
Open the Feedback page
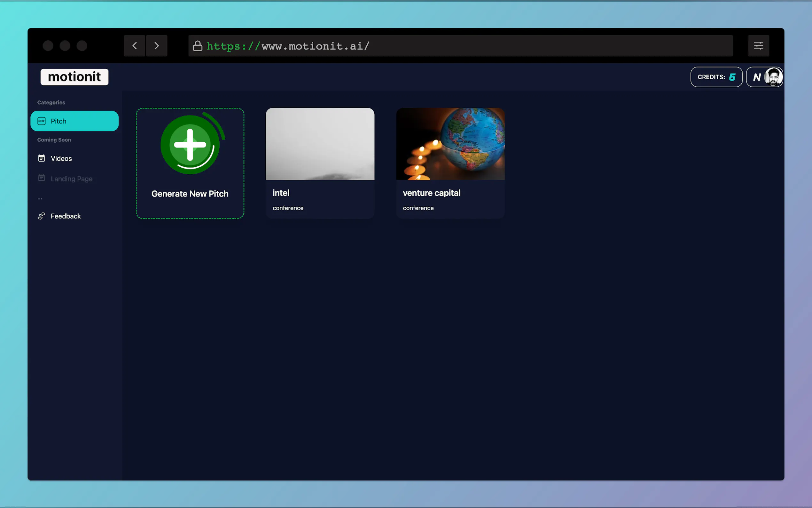click(x=66, y=216)
